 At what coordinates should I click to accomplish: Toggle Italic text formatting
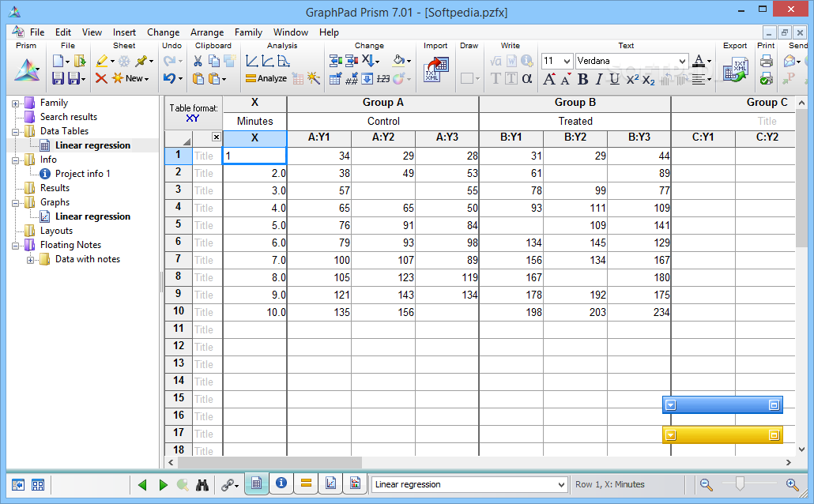(x=598, y=79)
